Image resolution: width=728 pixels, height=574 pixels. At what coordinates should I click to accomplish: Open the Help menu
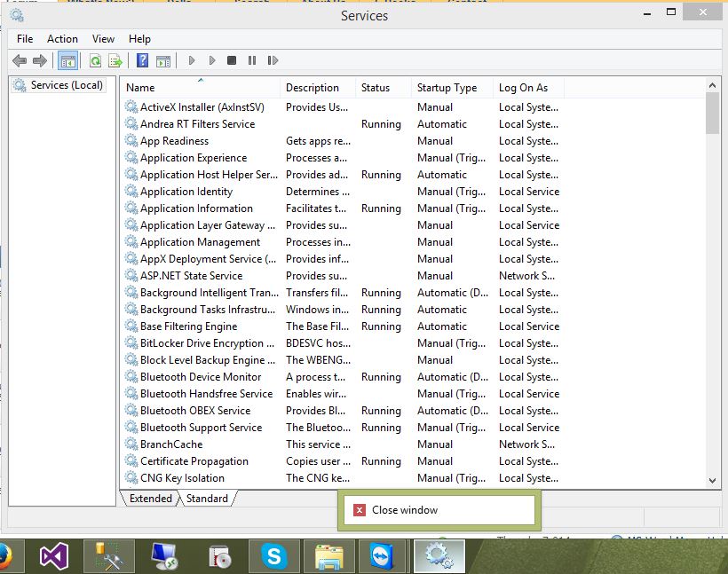coord(139,39)
